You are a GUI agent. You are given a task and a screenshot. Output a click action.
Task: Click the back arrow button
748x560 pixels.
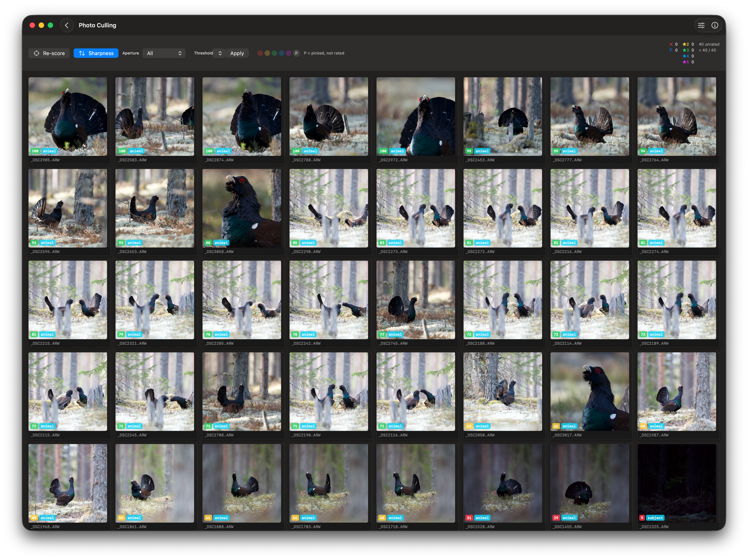pos(67,25)
